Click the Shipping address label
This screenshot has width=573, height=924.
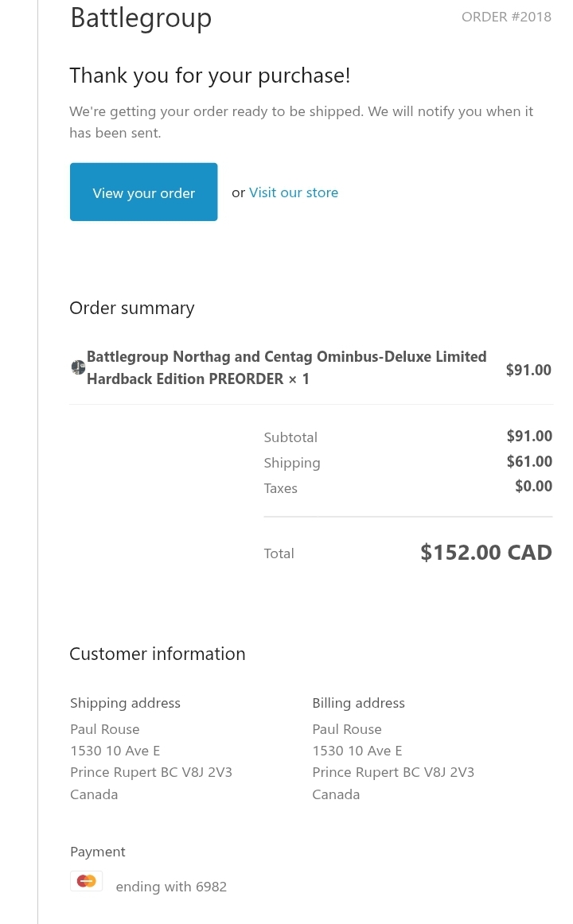pos(125,703)
